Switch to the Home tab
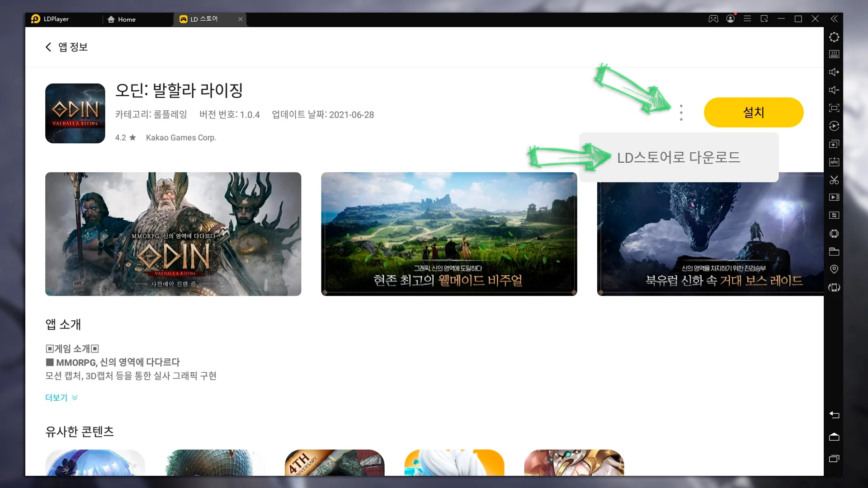The height and width of the screenshot is (488, 868). 122,19
